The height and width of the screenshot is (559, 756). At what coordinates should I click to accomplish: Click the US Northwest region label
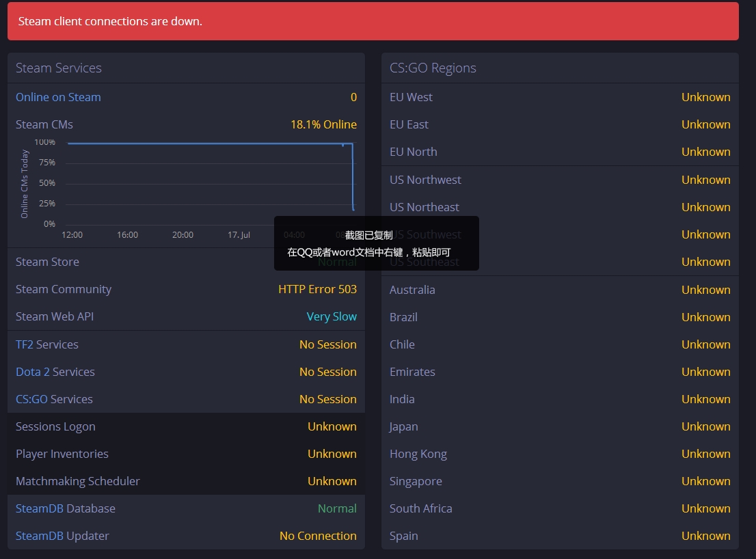425,180
